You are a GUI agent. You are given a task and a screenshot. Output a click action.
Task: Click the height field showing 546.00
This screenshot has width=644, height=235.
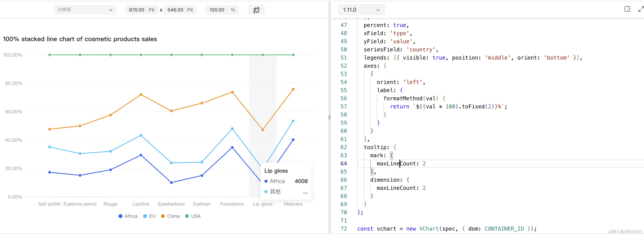coord(175,10)
